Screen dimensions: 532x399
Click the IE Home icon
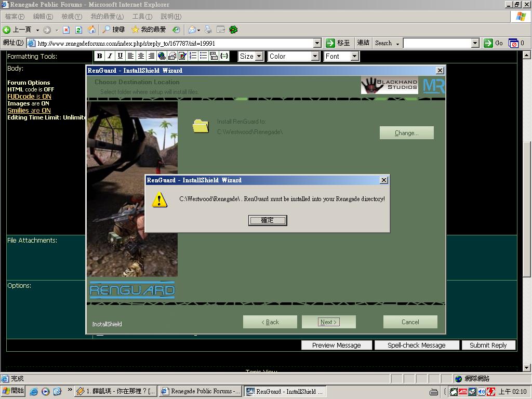tap(92, 30)
